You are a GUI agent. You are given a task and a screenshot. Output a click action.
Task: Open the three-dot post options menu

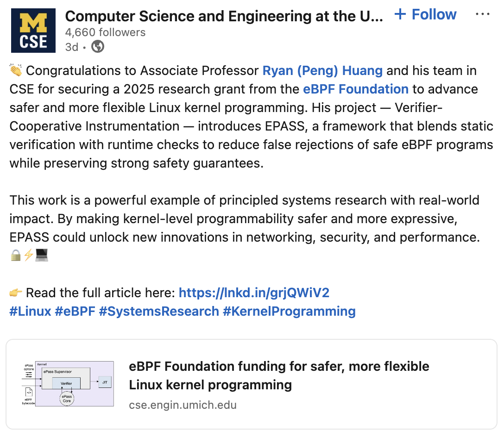(483, 15)
